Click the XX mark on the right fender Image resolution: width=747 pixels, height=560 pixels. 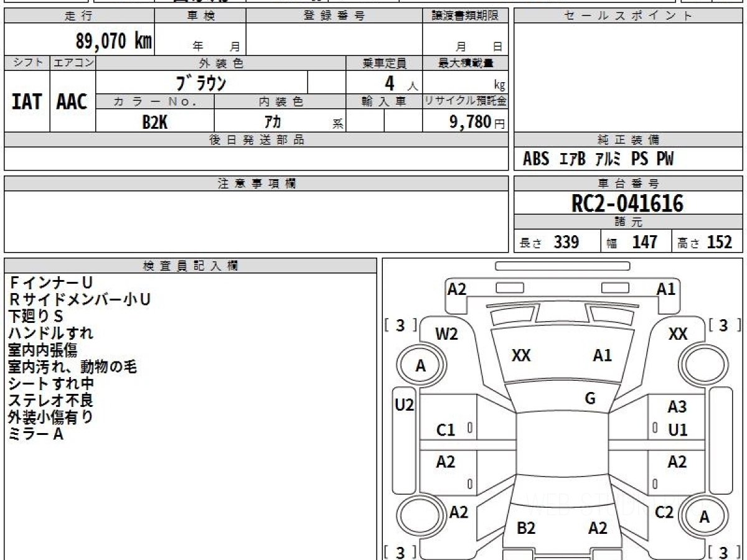[678, 334]
